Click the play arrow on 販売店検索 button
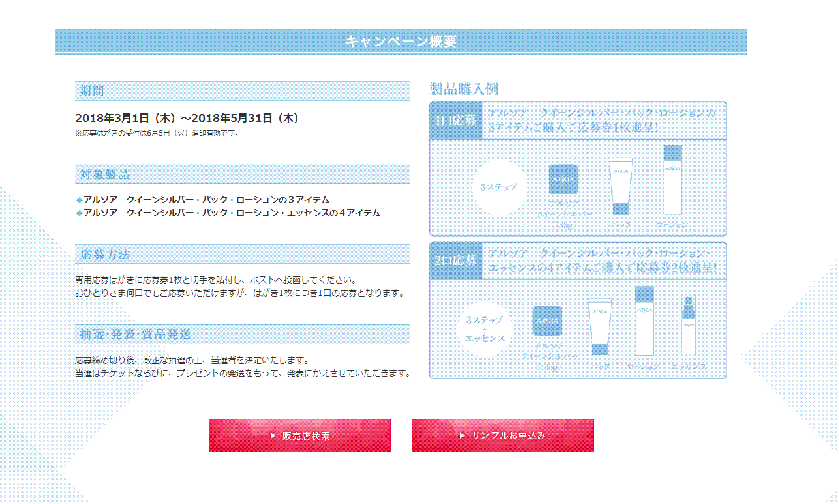Viewport: 839px width, 504px height. (273, 436)
